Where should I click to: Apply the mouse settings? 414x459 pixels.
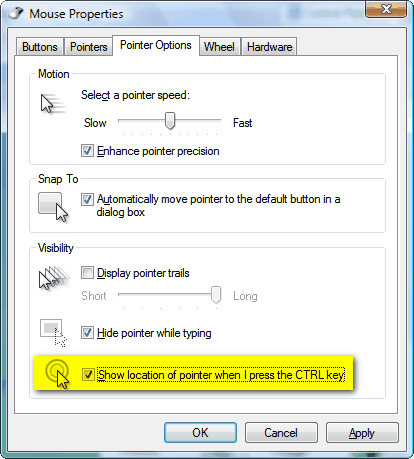click(362, 433)
